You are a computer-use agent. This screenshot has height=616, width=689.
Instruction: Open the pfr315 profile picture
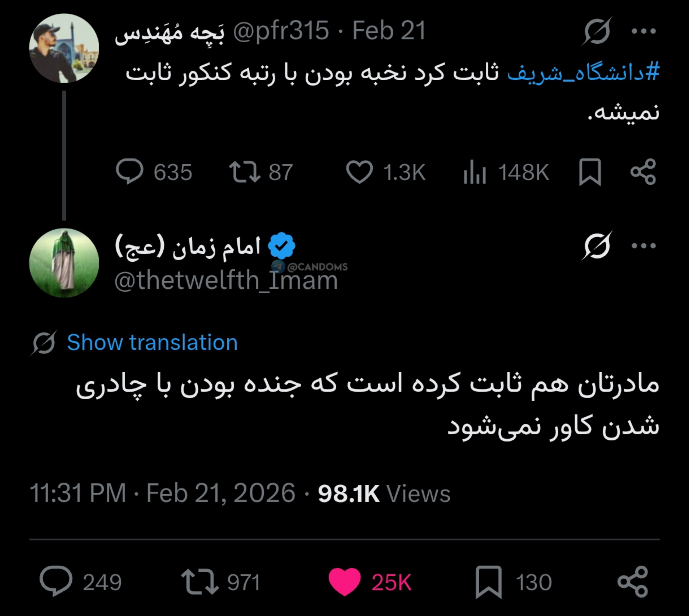64,48
